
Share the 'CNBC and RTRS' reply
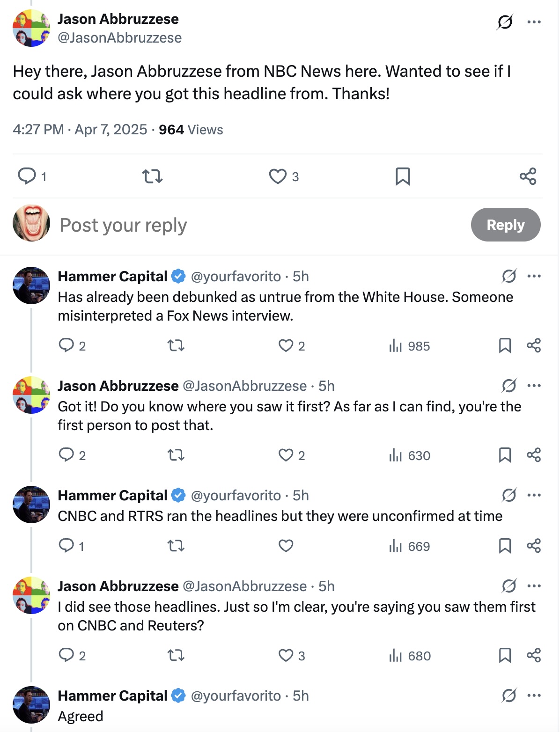tap(534, 546)
